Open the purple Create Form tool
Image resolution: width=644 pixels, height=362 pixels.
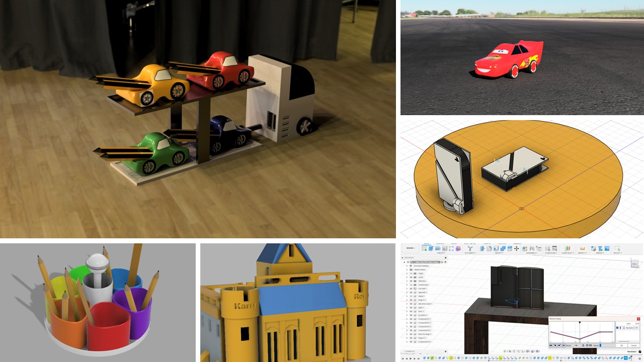pos(458,248)
